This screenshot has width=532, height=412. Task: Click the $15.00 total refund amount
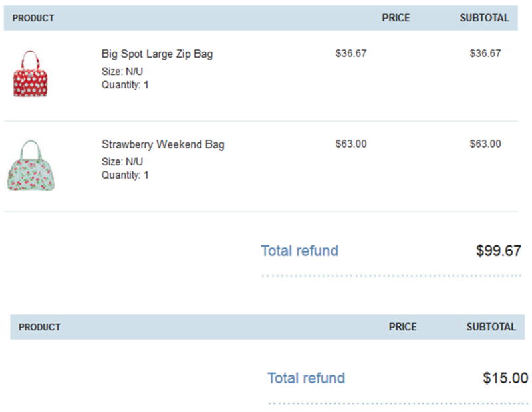tap(505, 378)
